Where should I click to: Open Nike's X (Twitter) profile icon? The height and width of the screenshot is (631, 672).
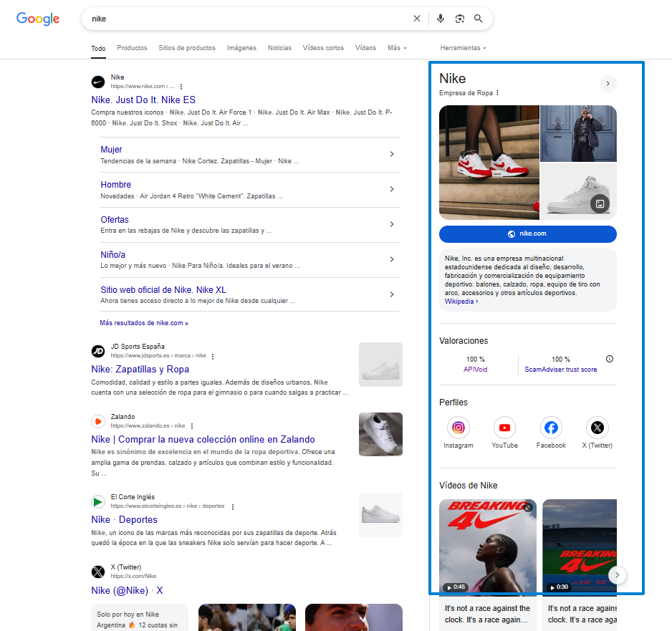click(597, 427)
